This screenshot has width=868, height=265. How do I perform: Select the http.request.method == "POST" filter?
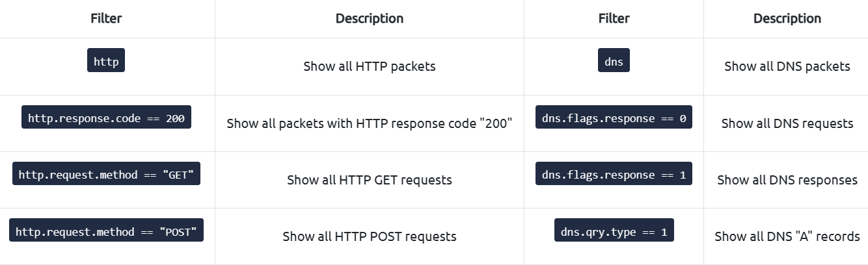coord(106,230)
